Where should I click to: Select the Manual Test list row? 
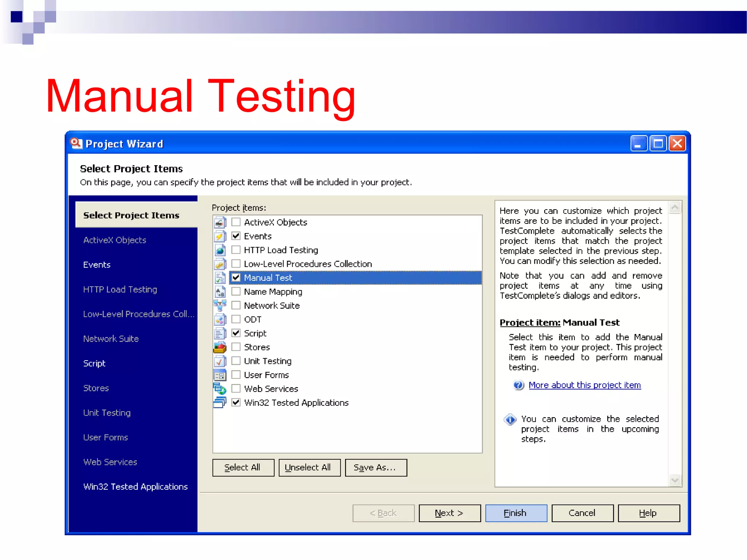(x=355, y=277)
